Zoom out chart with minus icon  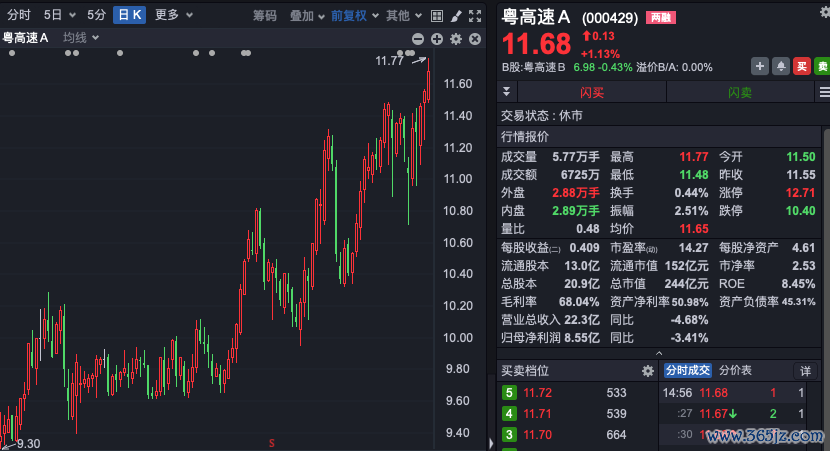tap(418, 39)
